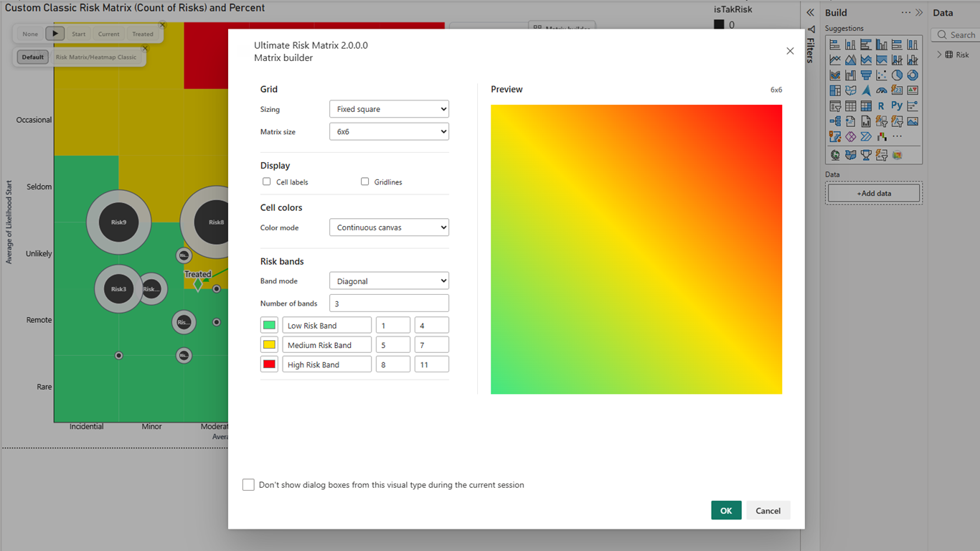This screenshot has height=551, width=980.
Task: Select the donut chart visual icon
Action: click(913, 75)
